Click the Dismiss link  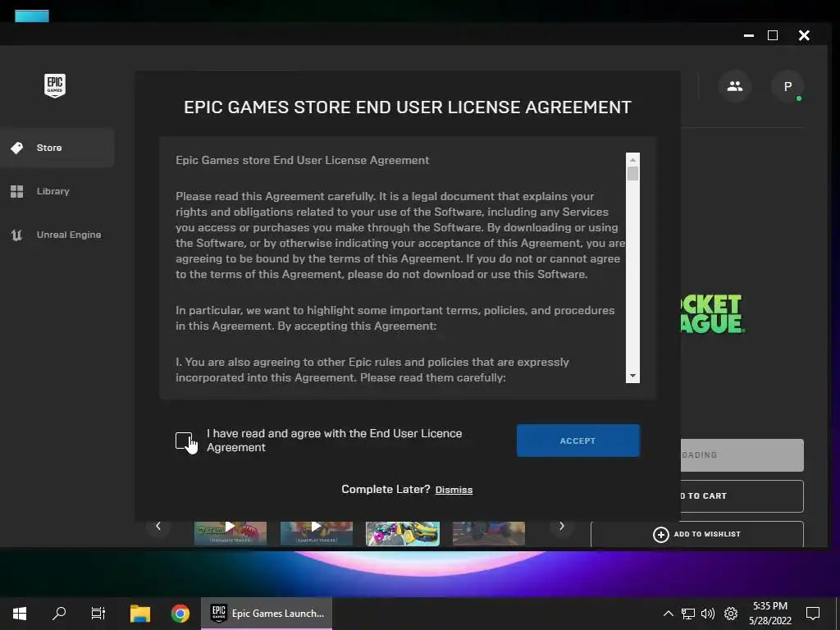tap(454, 490)
